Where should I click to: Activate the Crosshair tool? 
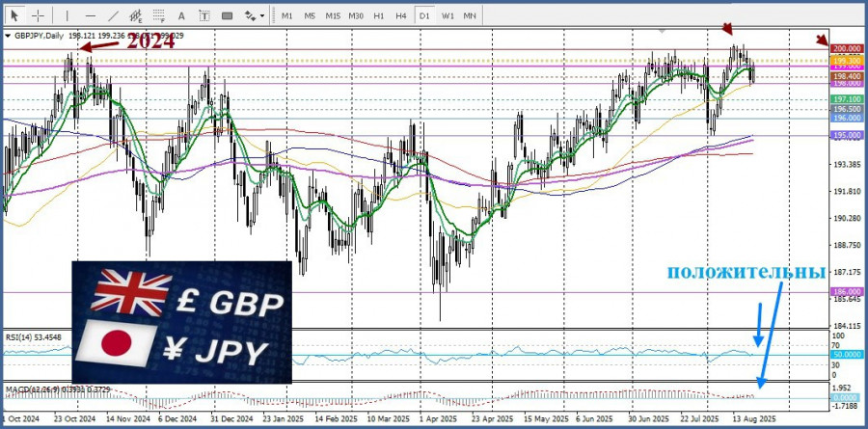[38, 15]
